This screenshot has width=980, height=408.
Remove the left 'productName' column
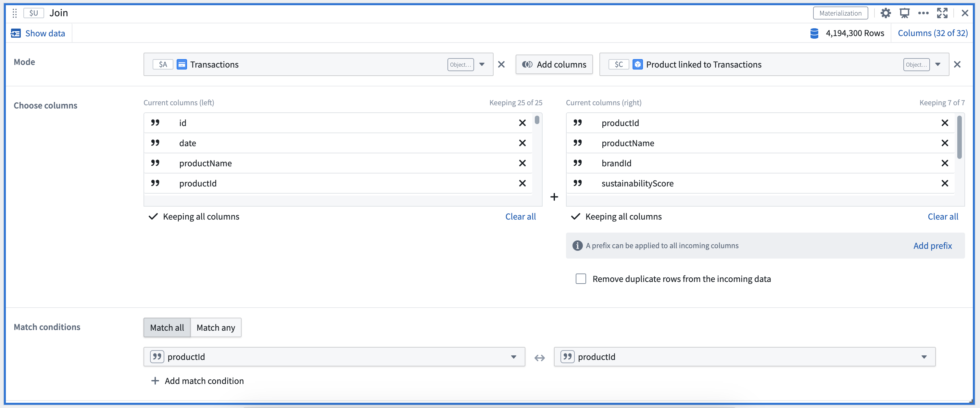(x=522, y=163)
